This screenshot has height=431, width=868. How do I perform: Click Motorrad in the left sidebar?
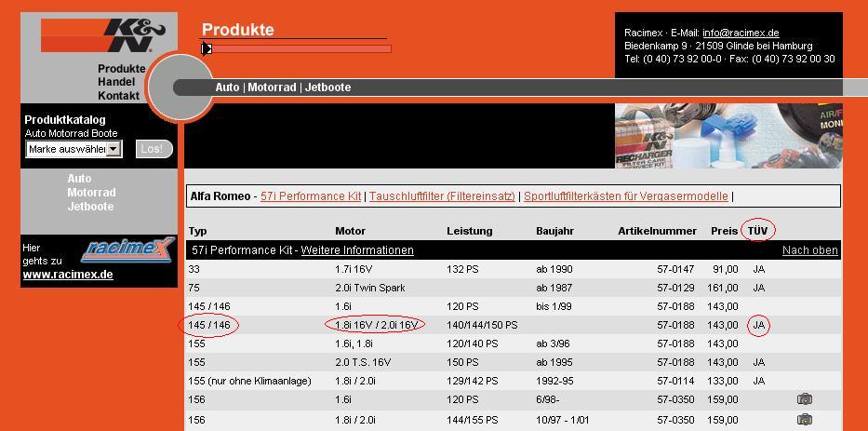[91, 193]
